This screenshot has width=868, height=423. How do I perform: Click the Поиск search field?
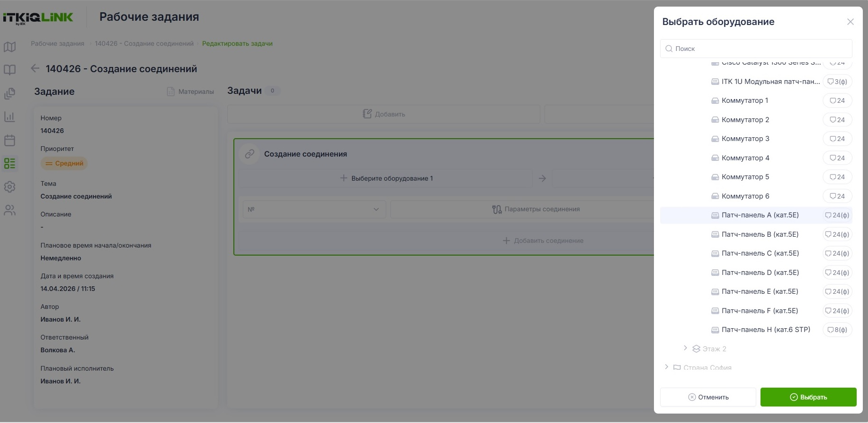coord(756,49)
